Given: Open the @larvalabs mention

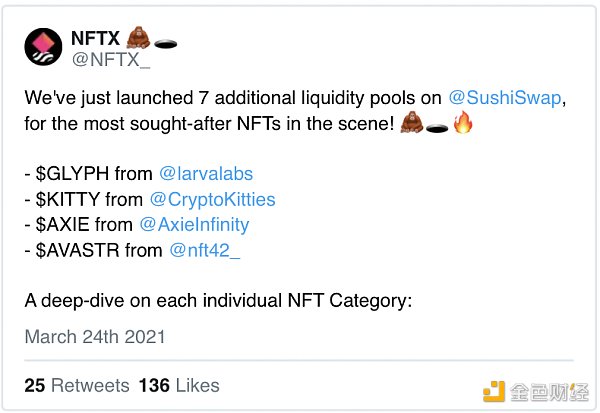Looking at the screenshot, I should [217, 174].
